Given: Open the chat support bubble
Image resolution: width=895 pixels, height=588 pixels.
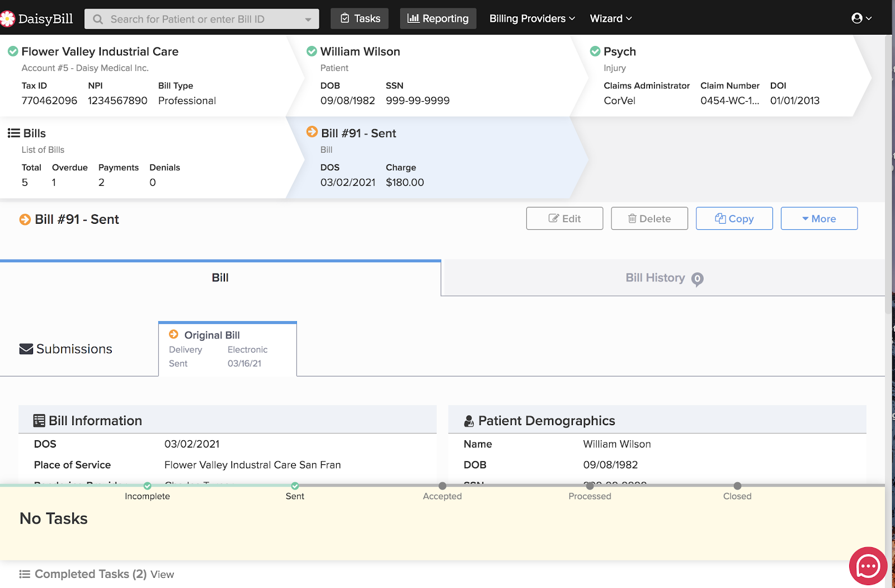Looking at the screenshot, I should coord(868,566).
